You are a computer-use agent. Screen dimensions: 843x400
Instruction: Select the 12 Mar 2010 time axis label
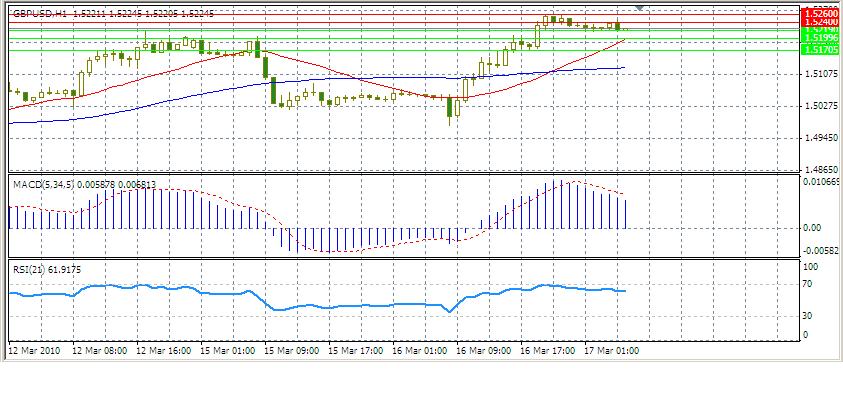point(31,351)
